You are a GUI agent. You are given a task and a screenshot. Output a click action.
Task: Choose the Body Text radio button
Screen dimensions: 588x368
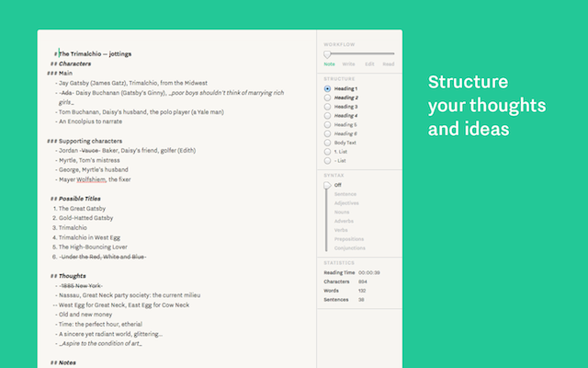(327, 143)
